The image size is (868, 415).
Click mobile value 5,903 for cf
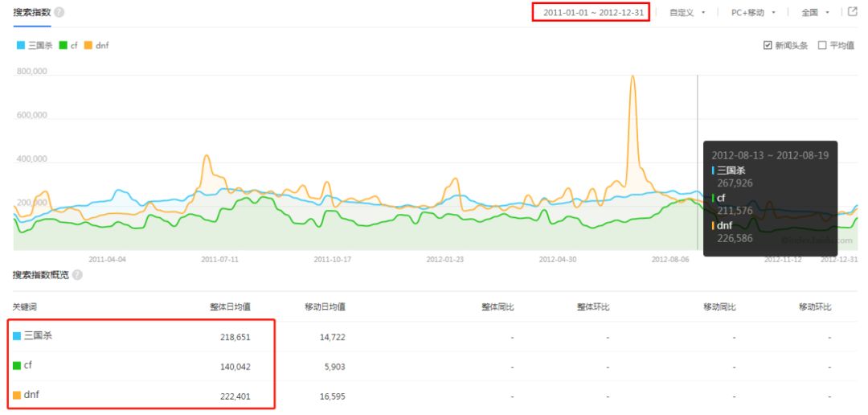pyautogui.click(x=334, y=367)
